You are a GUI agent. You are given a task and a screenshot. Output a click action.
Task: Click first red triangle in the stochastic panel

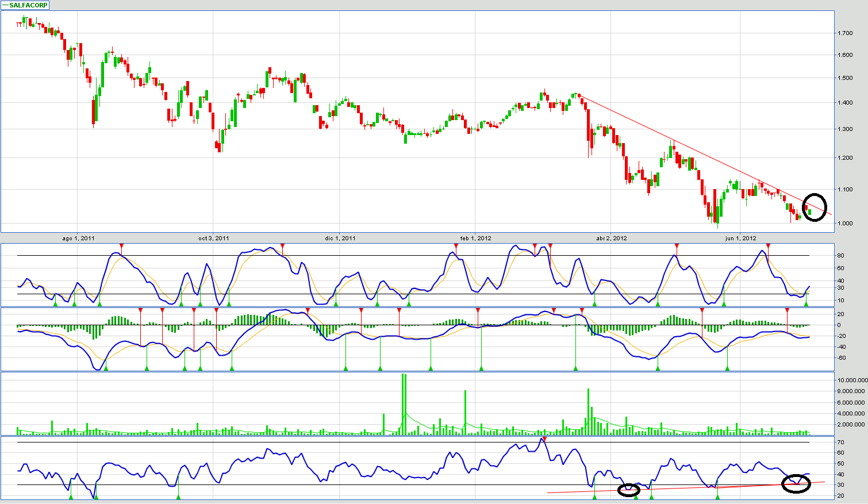tap(121, 246)
